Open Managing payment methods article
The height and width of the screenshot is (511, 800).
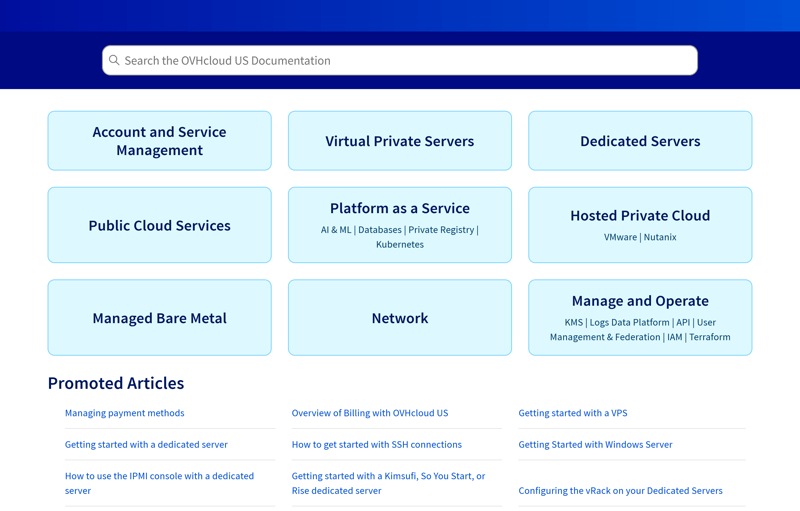point(125,413)
